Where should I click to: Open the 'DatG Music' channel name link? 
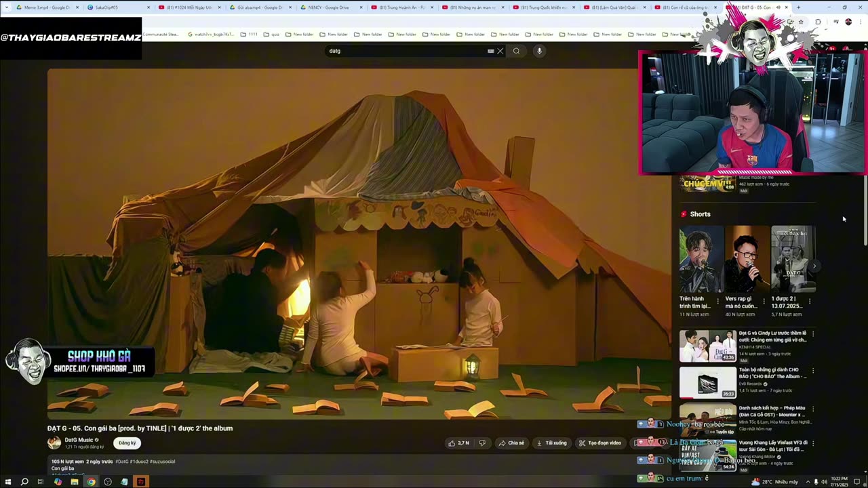click(79, 440)
